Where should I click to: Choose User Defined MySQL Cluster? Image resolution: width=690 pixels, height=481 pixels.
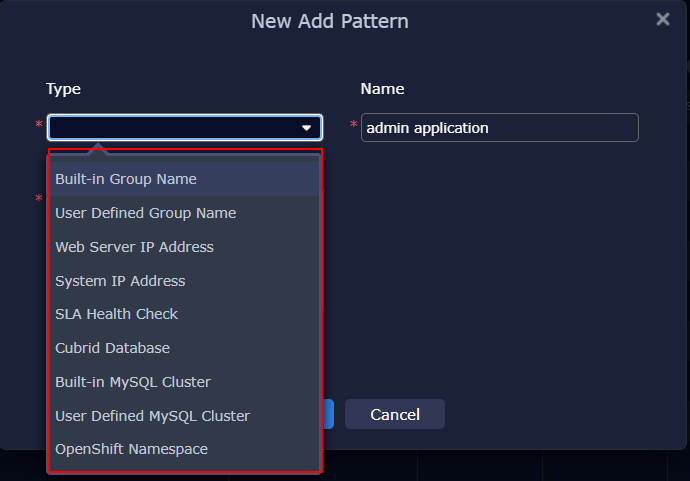(x=152, y=416)
